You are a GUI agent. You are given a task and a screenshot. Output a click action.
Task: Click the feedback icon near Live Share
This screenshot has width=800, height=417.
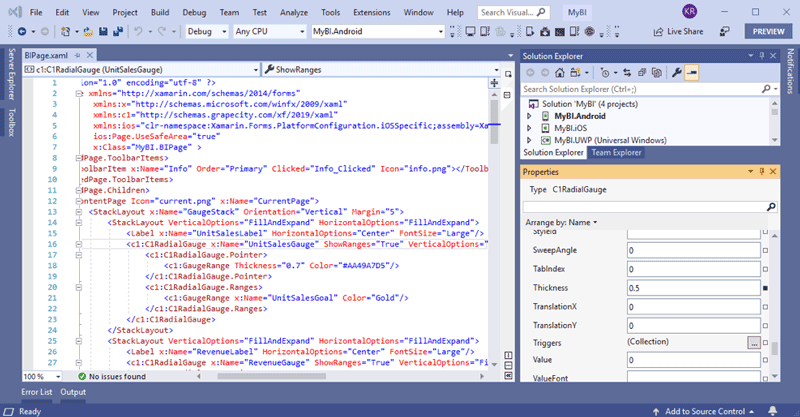point(724,32)
